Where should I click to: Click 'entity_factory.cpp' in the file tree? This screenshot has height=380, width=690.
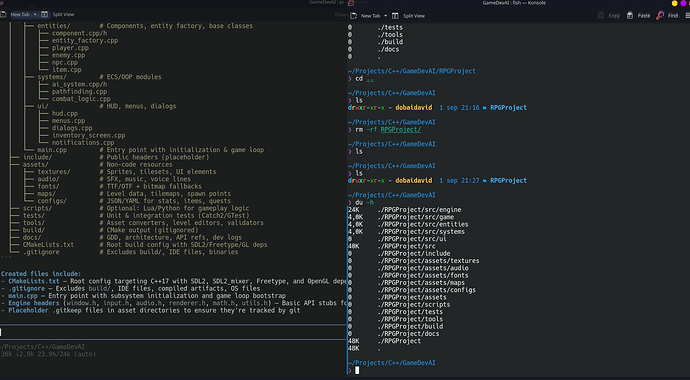(85, 41)
